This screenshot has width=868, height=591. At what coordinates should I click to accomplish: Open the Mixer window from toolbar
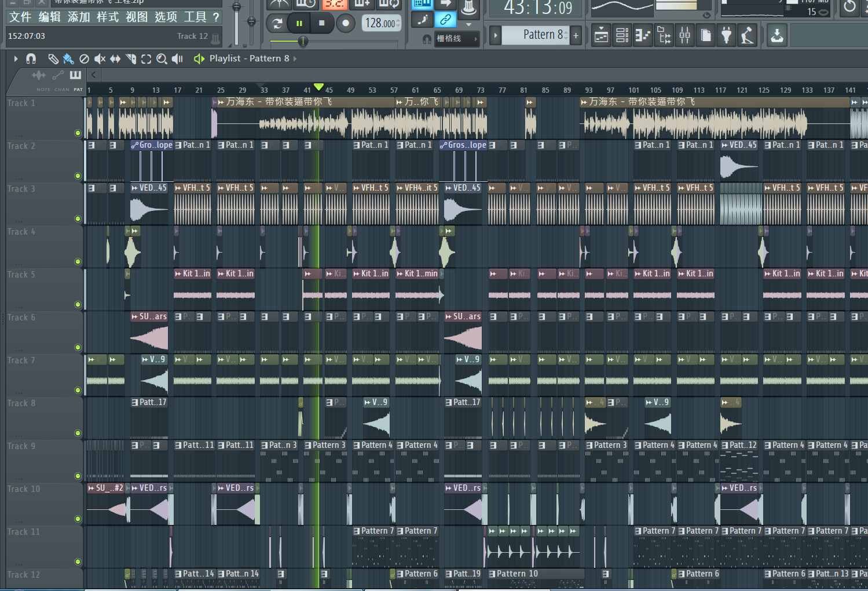(684, 36)
